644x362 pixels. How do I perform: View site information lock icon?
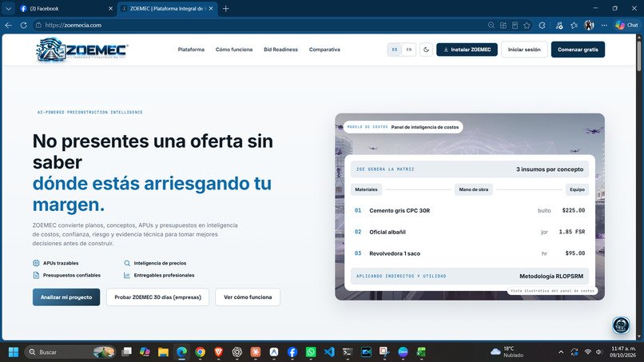[x=38, y=25]
